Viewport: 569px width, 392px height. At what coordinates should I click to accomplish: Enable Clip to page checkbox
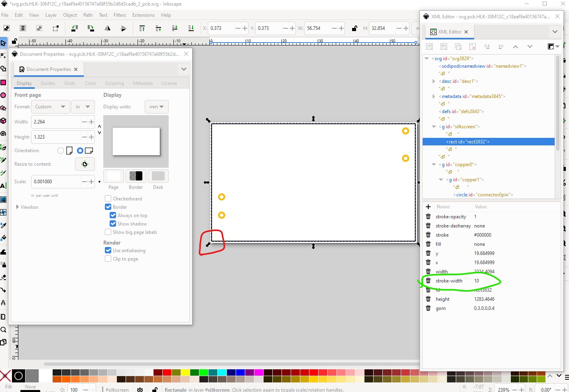pos(108,259)
